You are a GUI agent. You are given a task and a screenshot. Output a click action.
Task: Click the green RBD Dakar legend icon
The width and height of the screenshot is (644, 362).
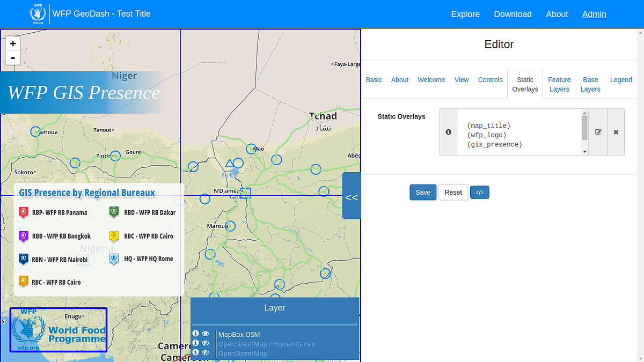point(114,212)
